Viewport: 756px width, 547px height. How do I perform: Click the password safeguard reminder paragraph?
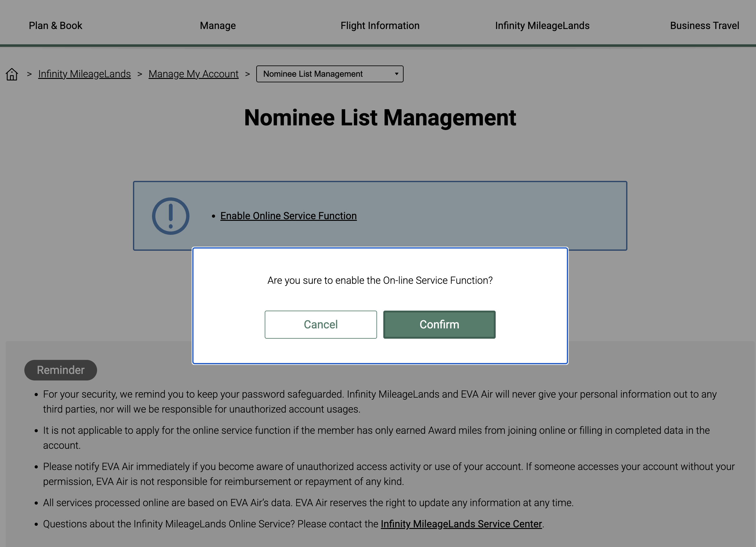coord(380,401)
